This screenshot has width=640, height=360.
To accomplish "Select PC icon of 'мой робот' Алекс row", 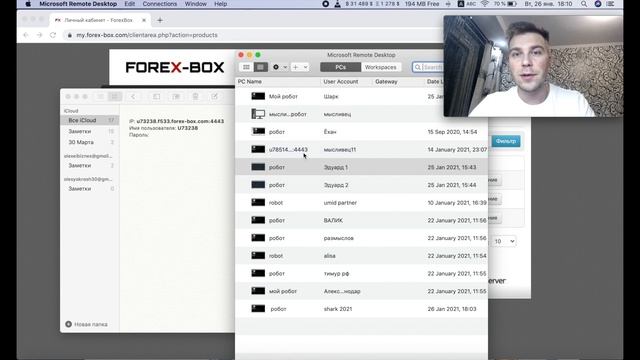I will pos(258,291).
